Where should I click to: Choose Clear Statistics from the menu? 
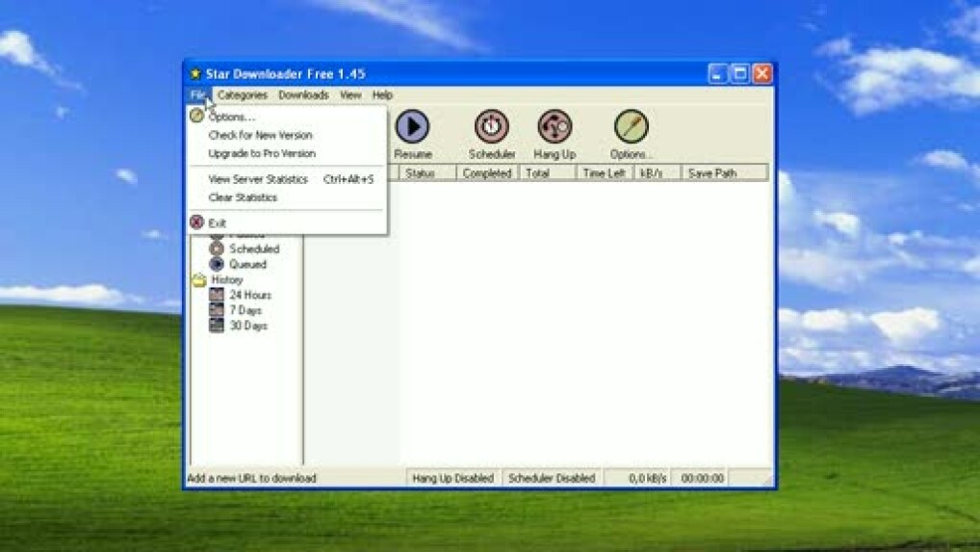click(x=243, y=197)
